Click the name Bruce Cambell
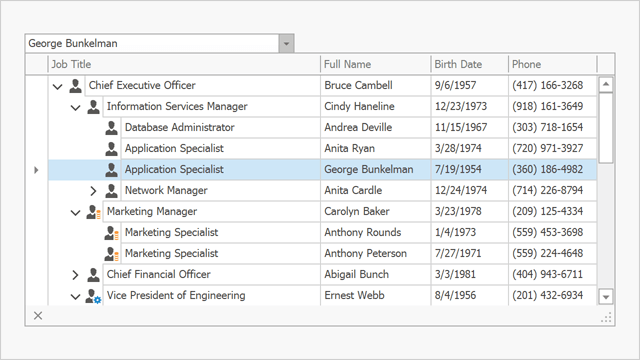This screenshot has height=360, width=640. pyautogui.click(x=358, y=85)
